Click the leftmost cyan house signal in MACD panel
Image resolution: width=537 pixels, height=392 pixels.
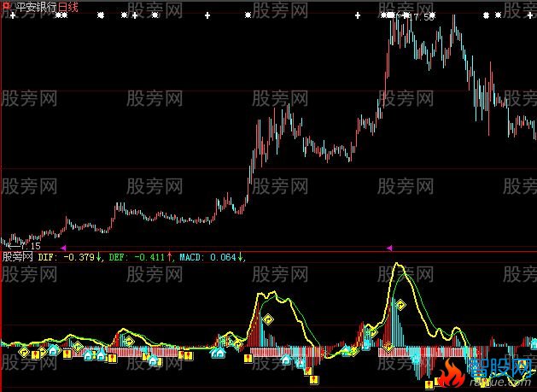coord(54,350)
